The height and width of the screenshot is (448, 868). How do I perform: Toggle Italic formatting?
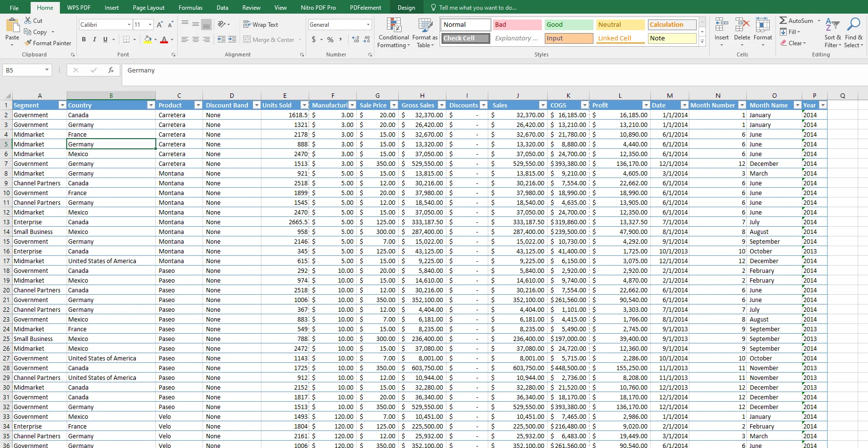coord(94,39)
